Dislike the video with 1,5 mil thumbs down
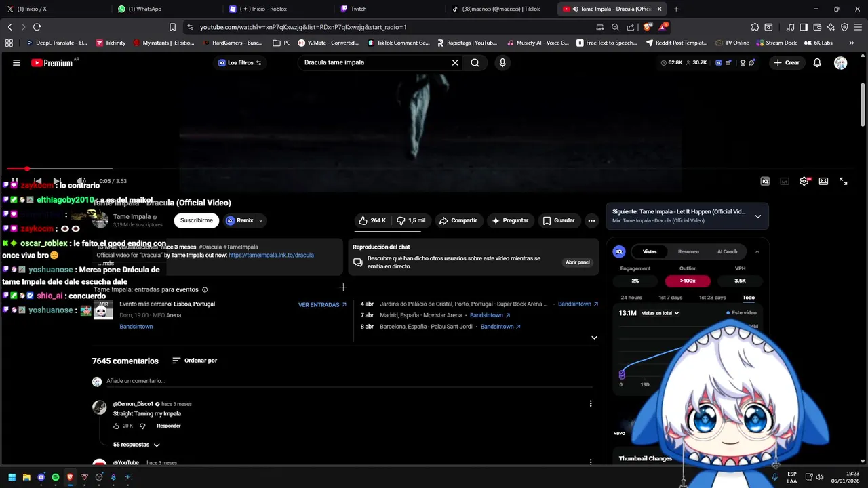 411,220
